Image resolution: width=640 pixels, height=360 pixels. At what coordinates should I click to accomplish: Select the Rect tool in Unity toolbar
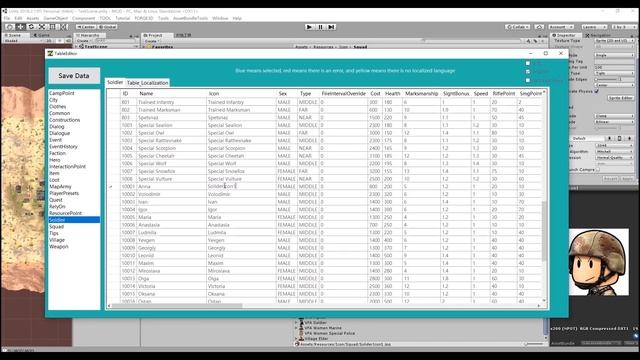coord(53,27)
